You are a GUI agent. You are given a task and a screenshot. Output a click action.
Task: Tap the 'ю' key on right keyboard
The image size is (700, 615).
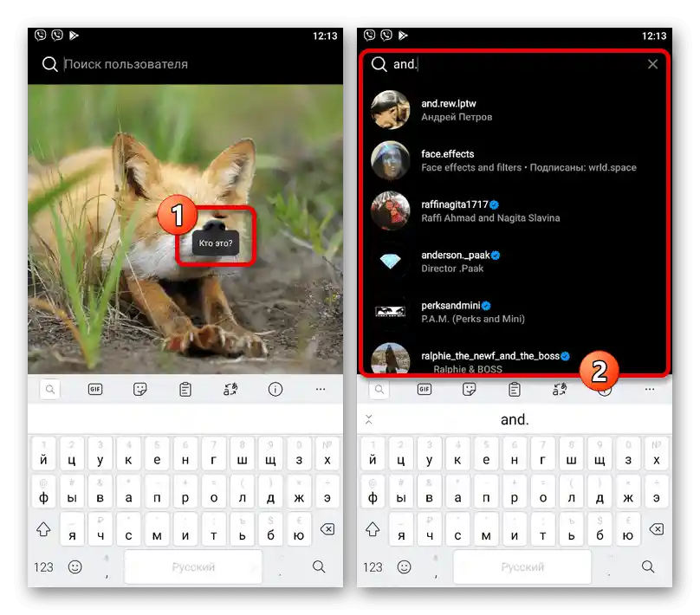click(x=628, y=530)
